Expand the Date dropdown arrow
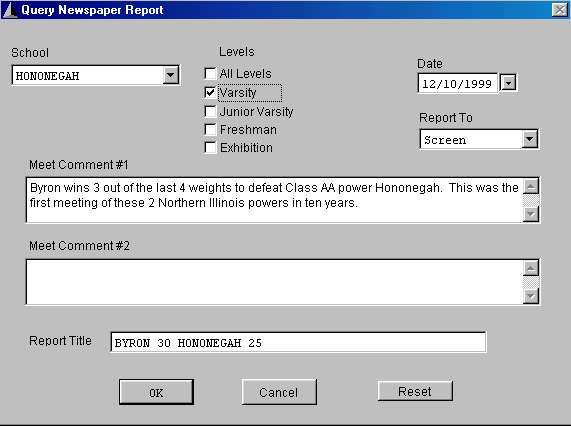Screen dimensions: 571x426 click(508, 83)
